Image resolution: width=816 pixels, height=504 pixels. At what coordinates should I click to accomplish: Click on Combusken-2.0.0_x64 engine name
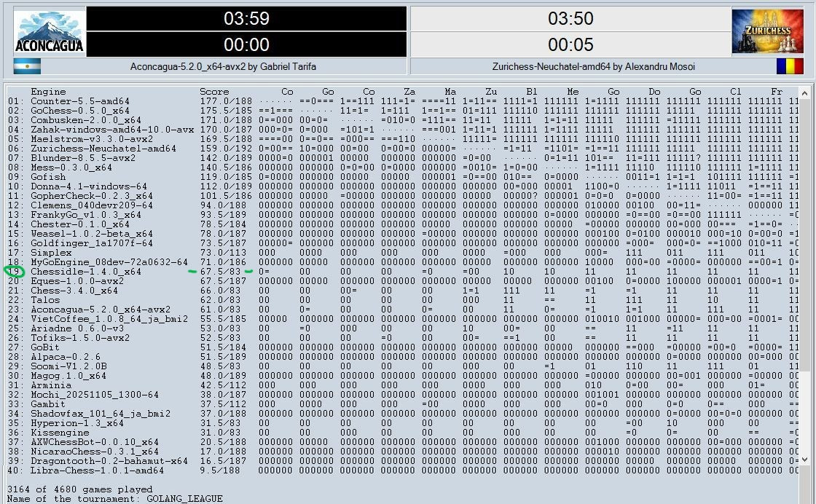86,120
